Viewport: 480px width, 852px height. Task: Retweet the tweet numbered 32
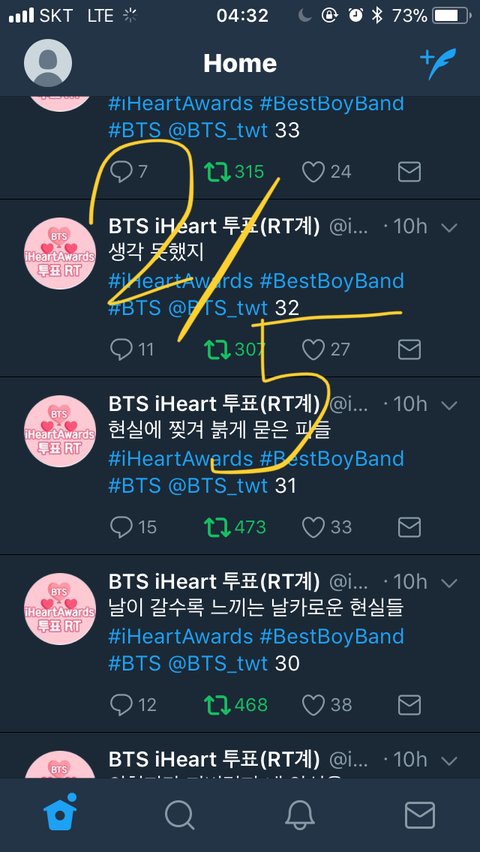[x=217, y=349]
